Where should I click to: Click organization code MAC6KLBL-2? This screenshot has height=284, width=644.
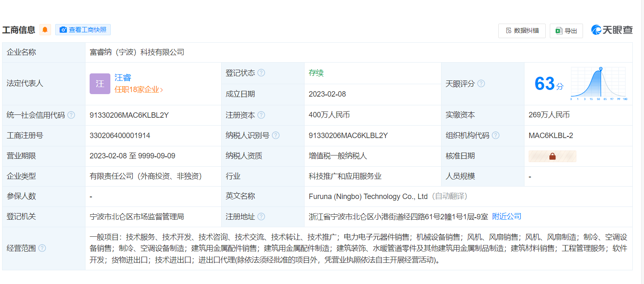click(551, 135)
